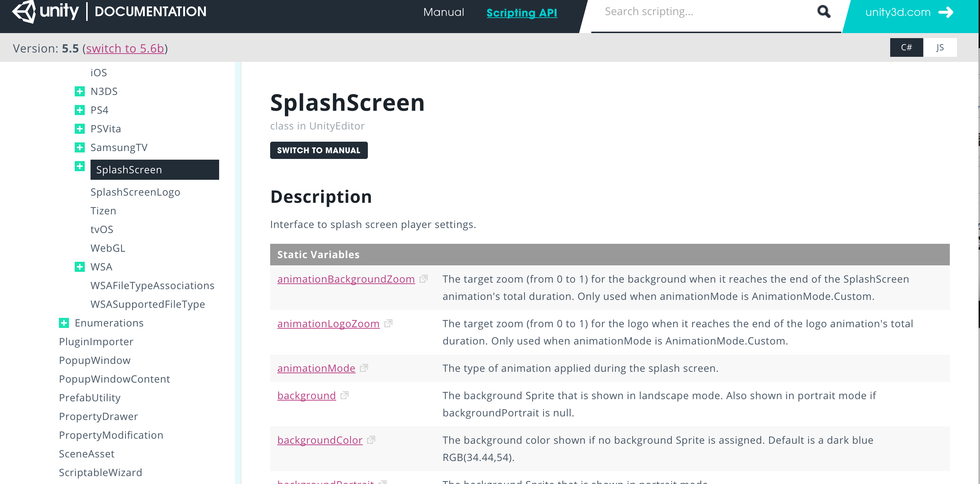Select WSASupportedFileType in the sidebar
The width and height of the screenshot is (980, 484).
[x=148, y=304]
